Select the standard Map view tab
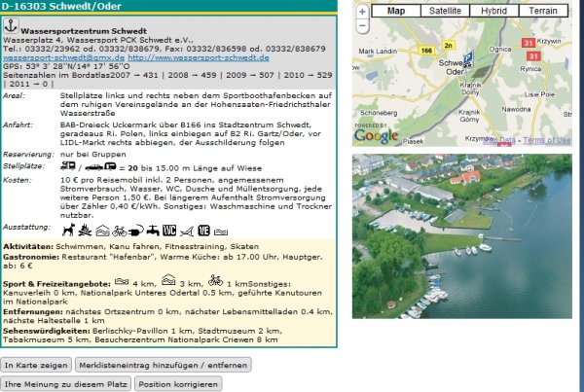The height and width of the screenshot is (392, 584). pos(396,11)
